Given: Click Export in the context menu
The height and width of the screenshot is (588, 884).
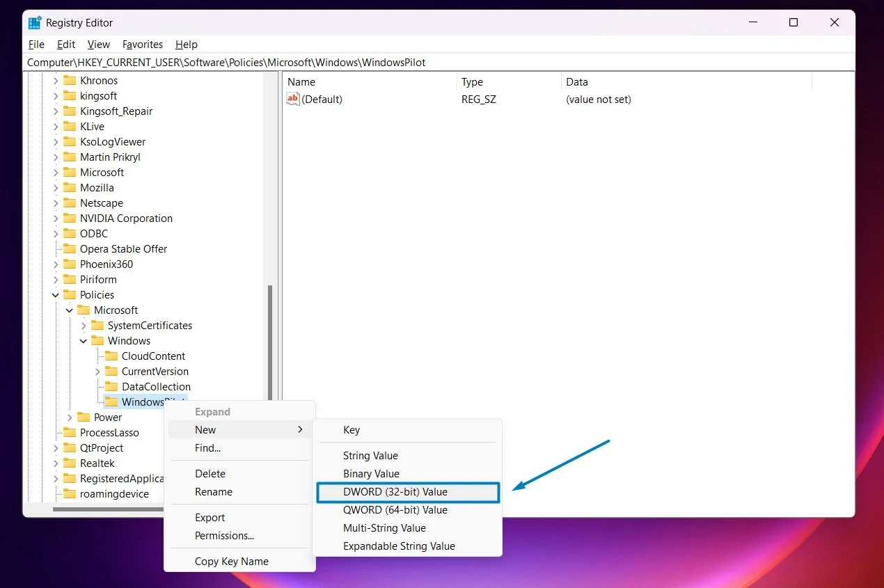Looking at the screenshot, I should pyautogui.click(x=239, y=518).
